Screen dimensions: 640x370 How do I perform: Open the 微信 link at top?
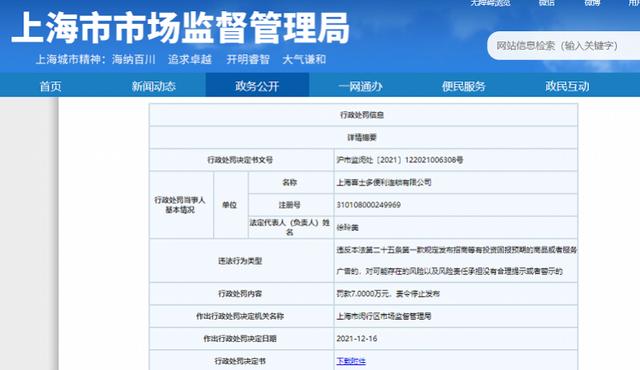click(547, 3)
